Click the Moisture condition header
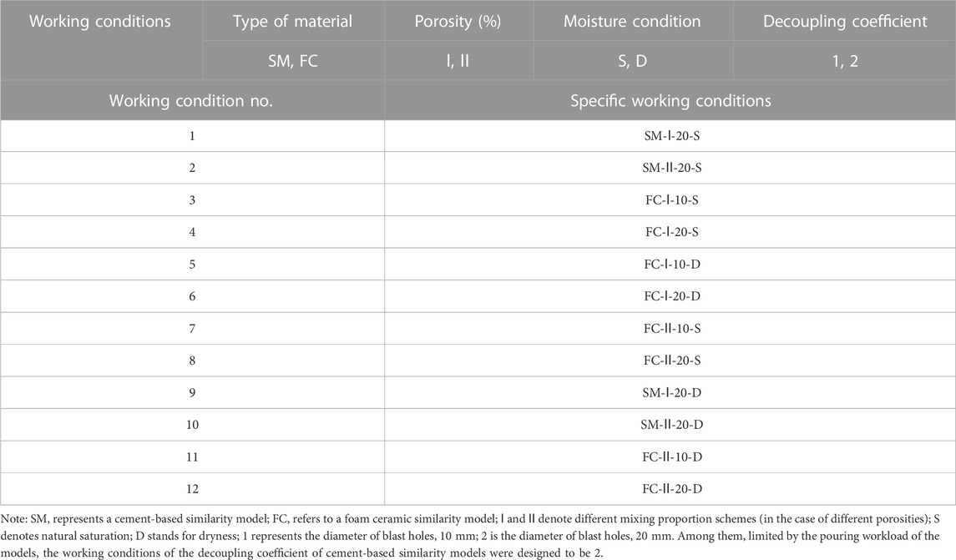956x560 pixels. [632, 22]
